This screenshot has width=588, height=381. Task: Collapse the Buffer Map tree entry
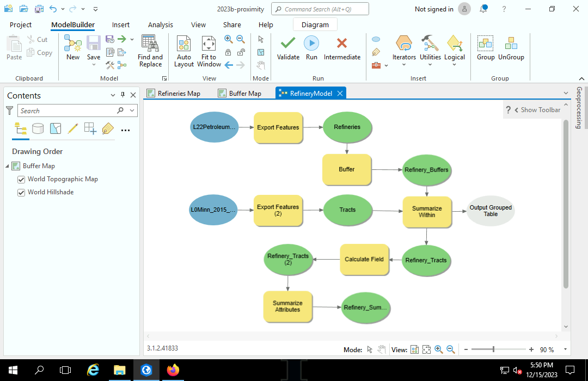[7, 166]
